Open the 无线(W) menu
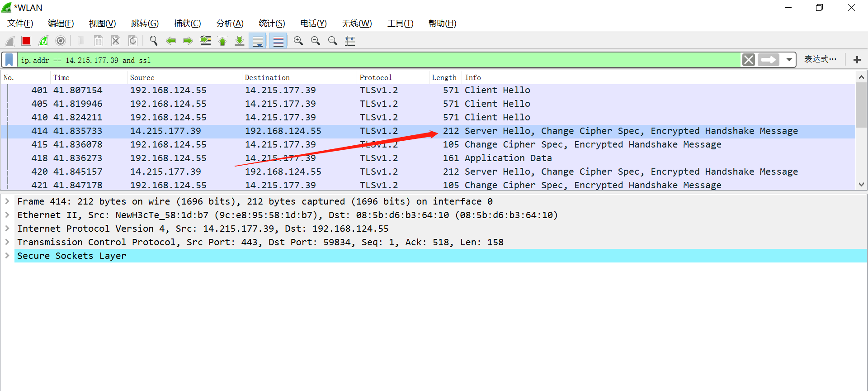Image resolution: width=868 pixels, height=391 pixels. click(357, 24)
